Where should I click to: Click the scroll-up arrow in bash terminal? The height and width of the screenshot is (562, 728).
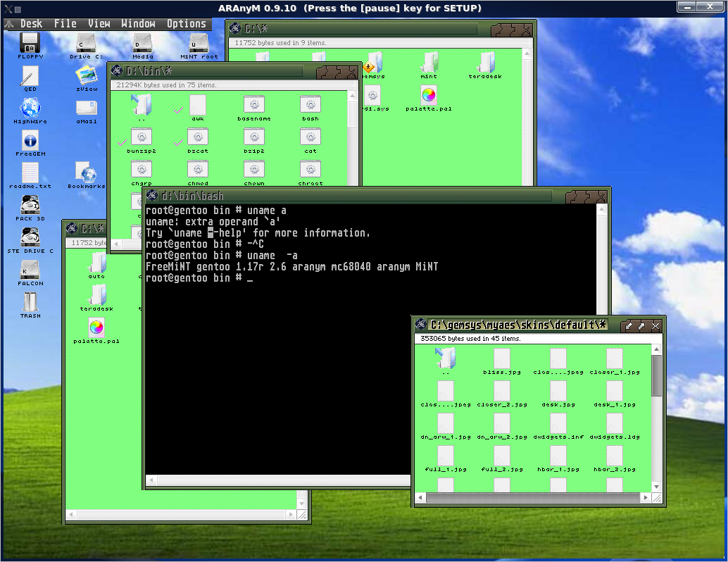tap(601, 209)
